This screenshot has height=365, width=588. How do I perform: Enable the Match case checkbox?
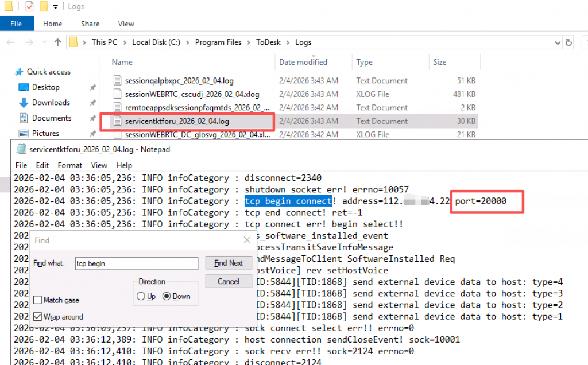(x=38, y=300)
